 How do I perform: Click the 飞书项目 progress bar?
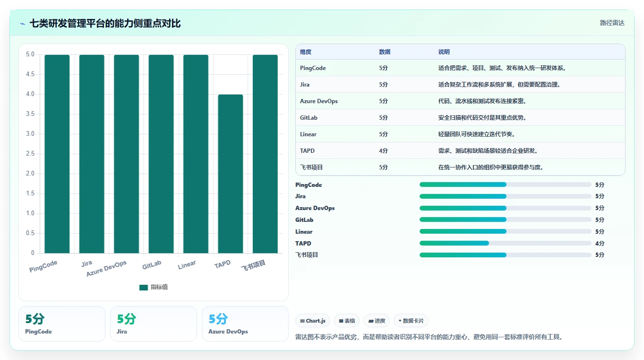(506, 255)
